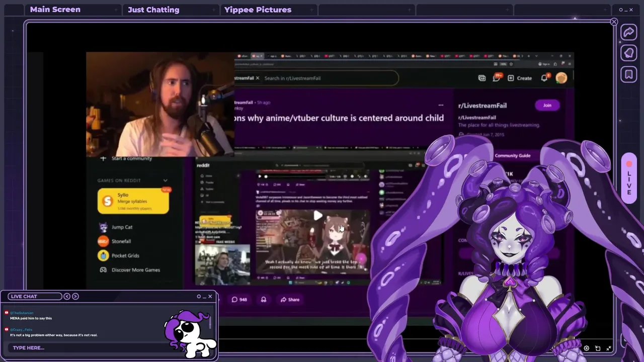This screenshot has height=362, width=644.
Task: Click the plus on Yippee Pictures tab
Action: coord(312,10)
